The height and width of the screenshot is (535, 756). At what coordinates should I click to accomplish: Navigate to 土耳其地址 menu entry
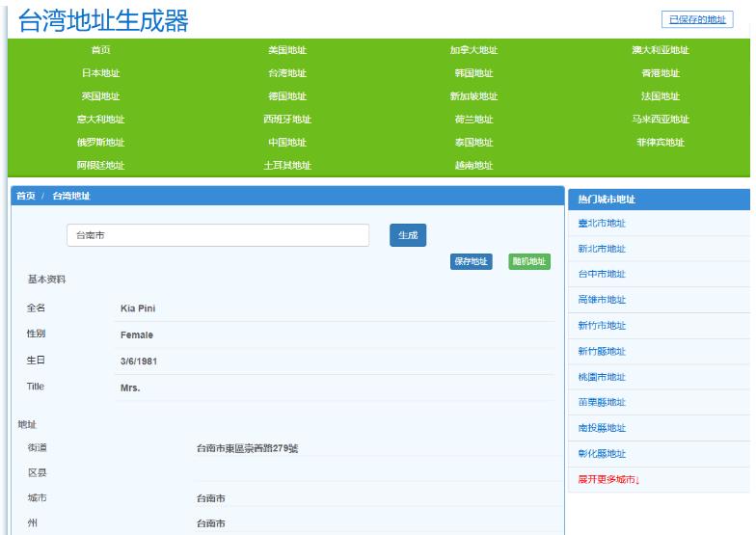[287, 166]
